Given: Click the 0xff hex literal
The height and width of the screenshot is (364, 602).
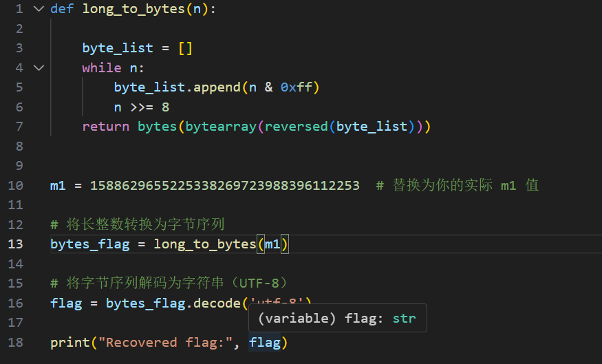Looking at the screenshot, I should tap(297, 87).
